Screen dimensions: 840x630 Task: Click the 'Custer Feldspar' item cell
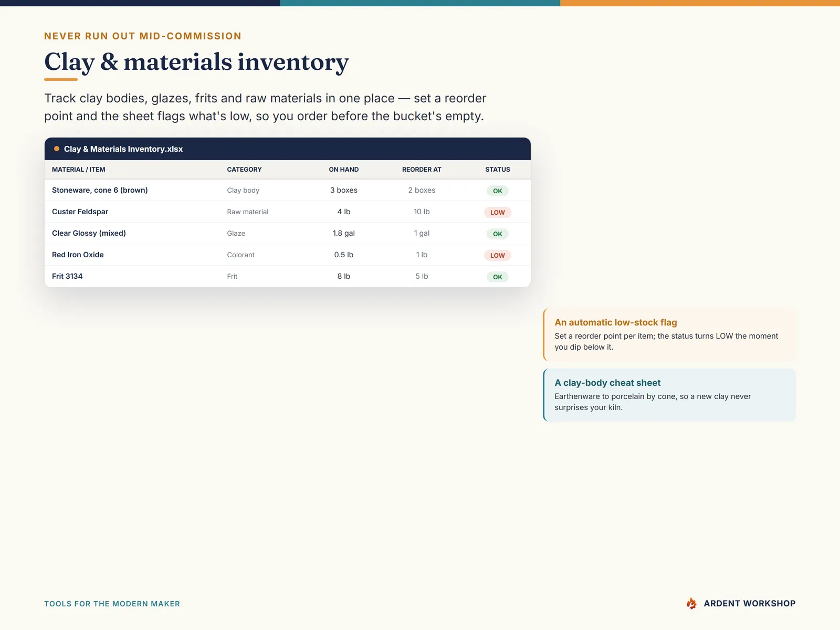(x=80, y=212)
